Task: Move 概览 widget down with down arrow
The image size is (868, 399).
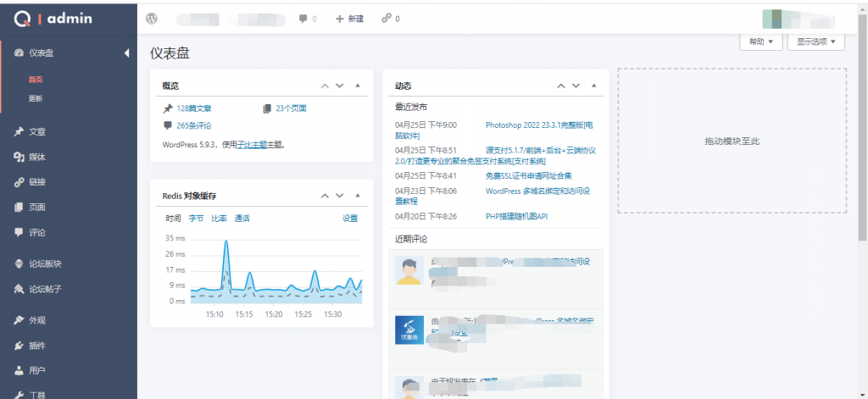Action: coord(340,86)
